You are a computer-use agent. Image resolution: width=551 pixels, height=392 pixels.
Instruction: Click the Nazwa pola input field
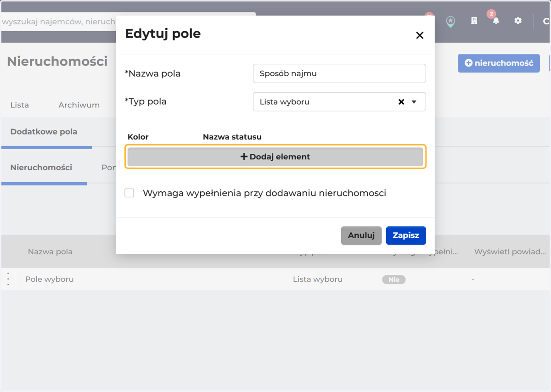[x=339, y=73]
